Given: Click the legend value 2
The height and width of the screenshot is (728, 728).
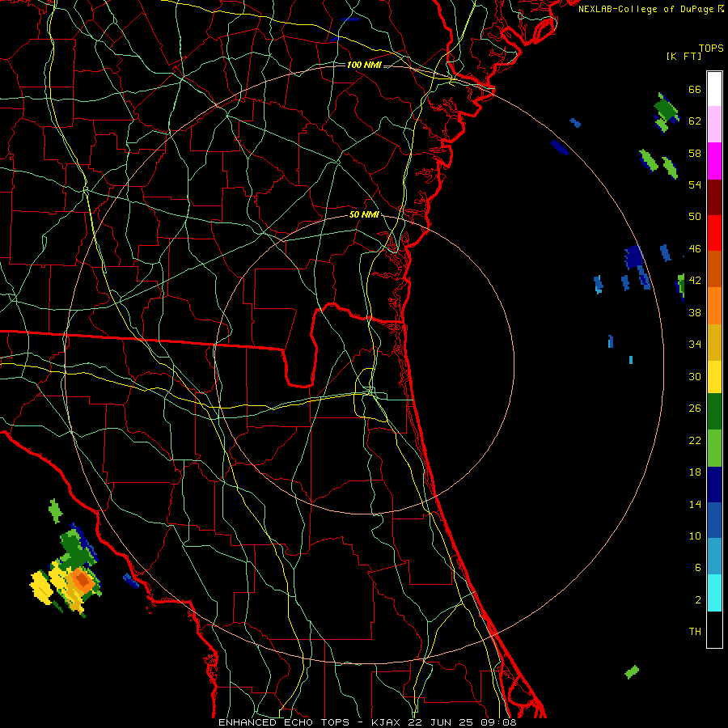Looking at the screenshot, I should (x=698, y=600).
